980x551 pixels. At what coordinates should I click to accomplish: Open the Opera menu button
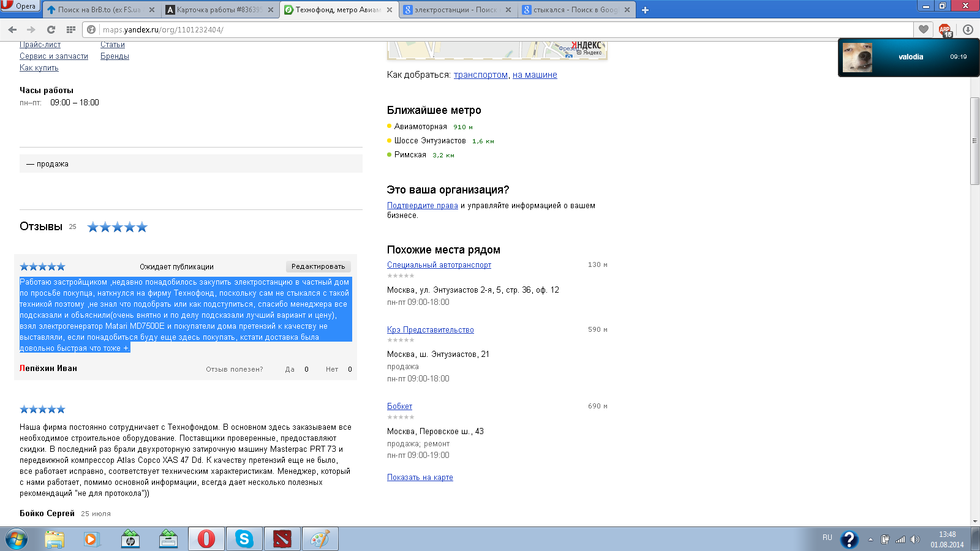pyautogui.click(x=20, y=6)
